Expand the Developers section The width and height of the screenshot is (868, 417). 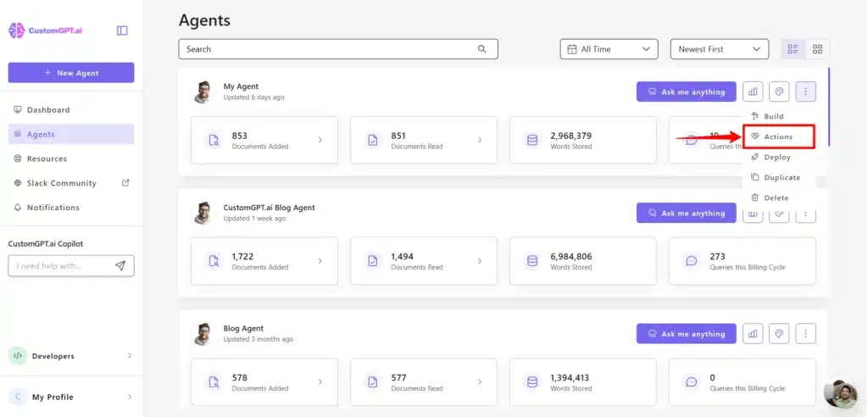click(x=71, y=356)
